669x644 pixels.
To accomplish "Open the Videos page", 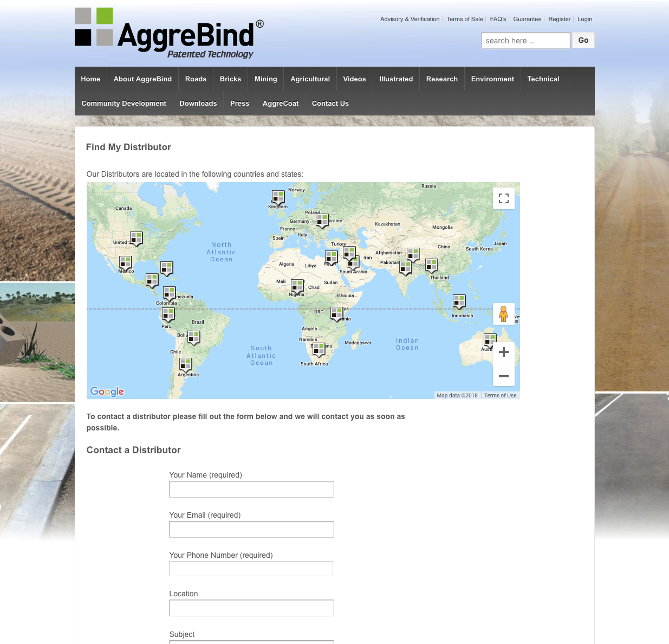I will pyautogui.click(x=354, y=79).
